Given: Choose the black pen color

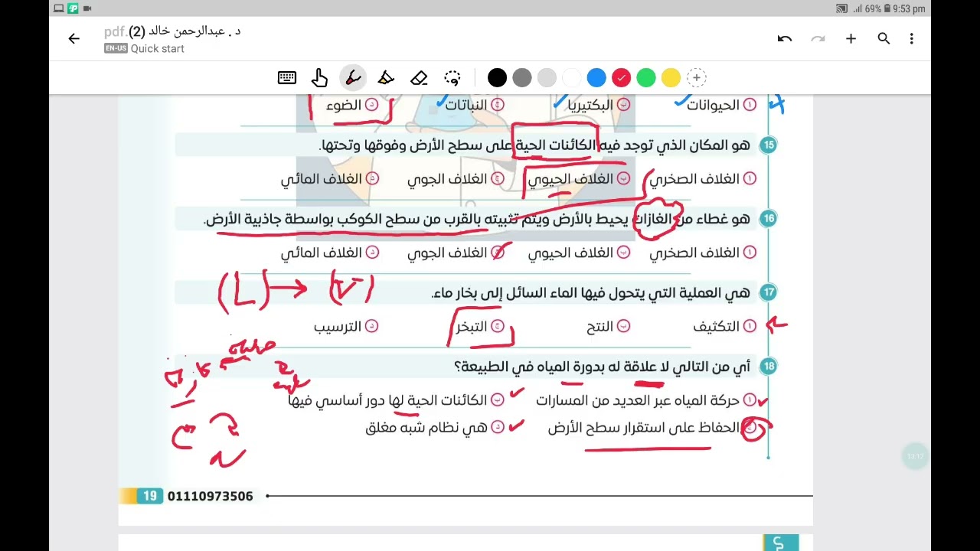Looking at the screenshot, I should (x=497, y=77).
